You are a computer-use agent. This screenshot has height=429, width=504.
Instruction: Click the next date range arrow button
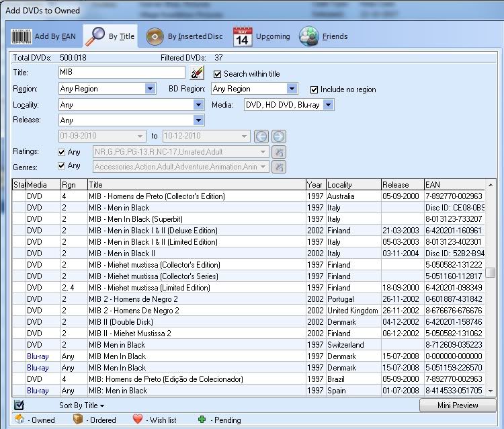(x=279, y=136)
